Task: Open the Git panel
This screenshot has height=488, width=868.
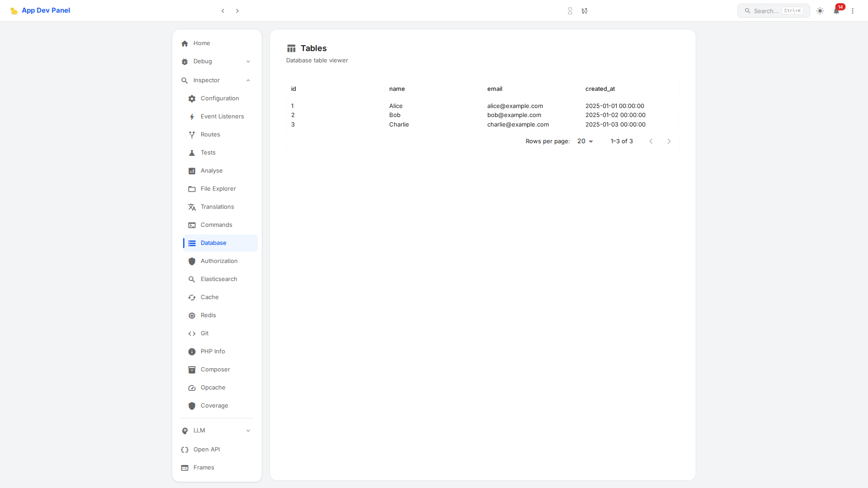Action: point(204,333)
